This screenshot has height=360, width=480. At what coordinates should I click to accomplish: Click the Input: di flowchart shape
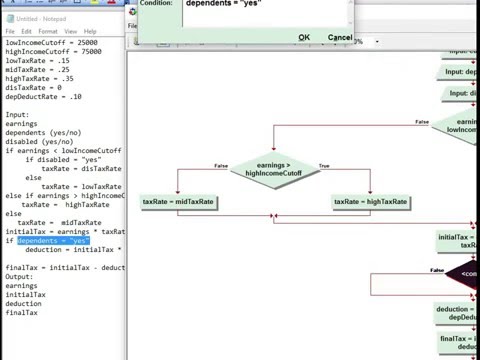[x=459, y=93]
